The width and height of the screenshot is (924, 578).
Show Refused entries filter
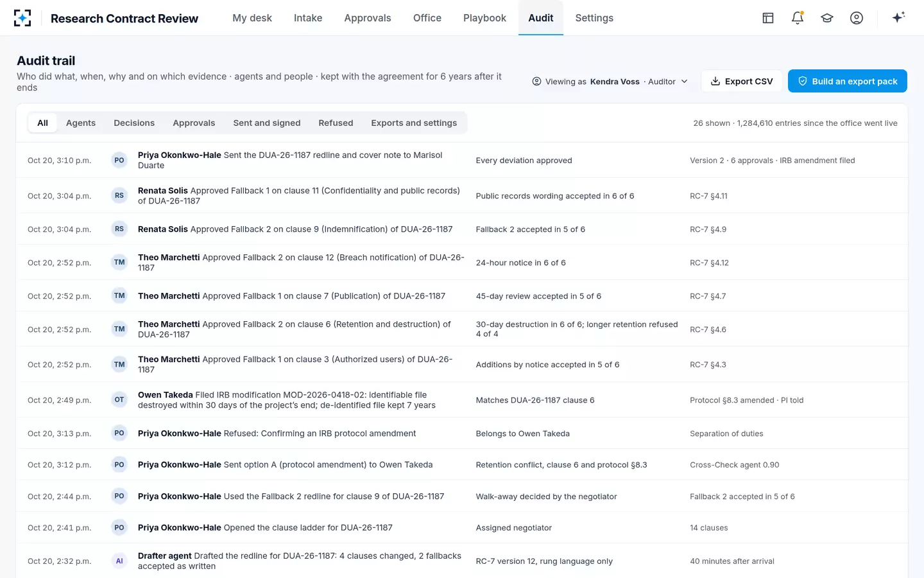pyautogui.click(x=336, y=123)
